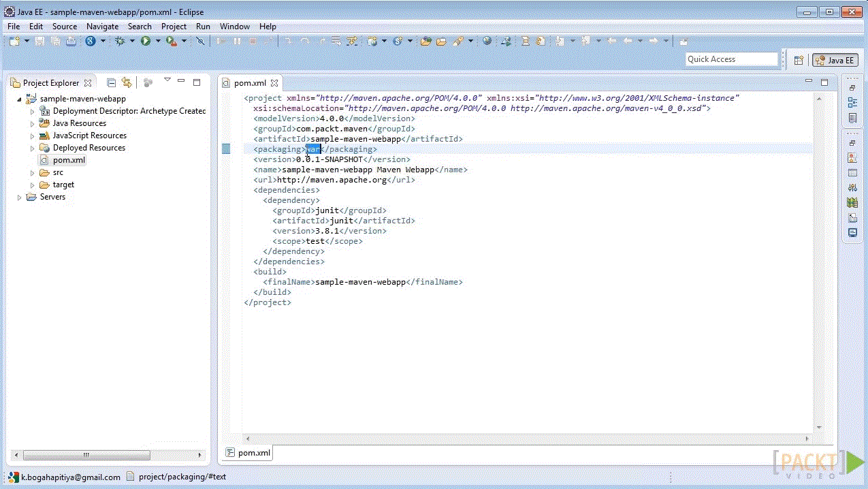Open the Search menu
Screen dimensions: 868x489
(140, 27)
